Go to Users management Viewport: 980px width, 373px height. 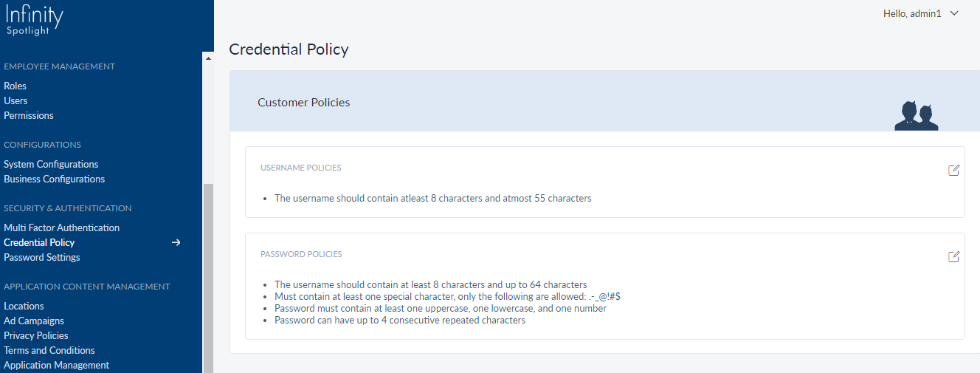[15, 100]
